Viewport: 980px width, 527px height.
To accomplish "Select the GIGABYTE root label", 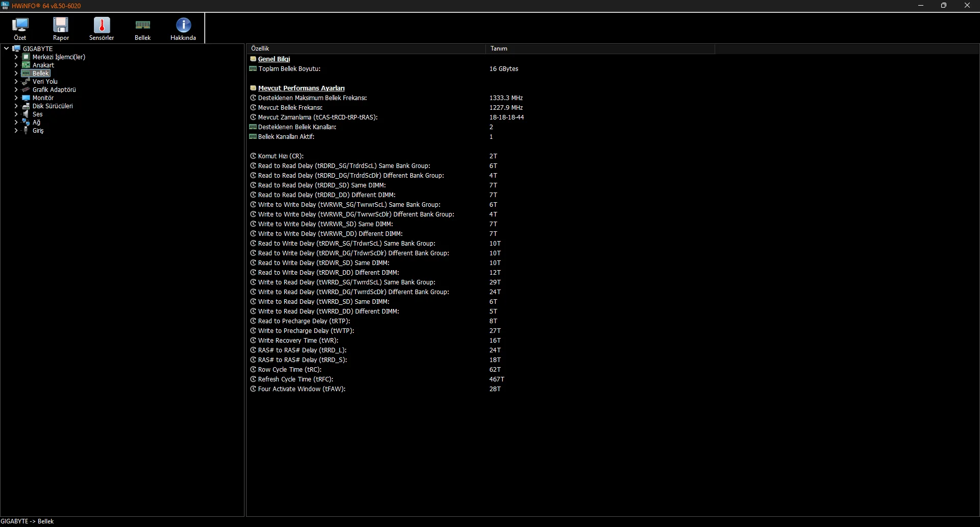I will (38, 49).
